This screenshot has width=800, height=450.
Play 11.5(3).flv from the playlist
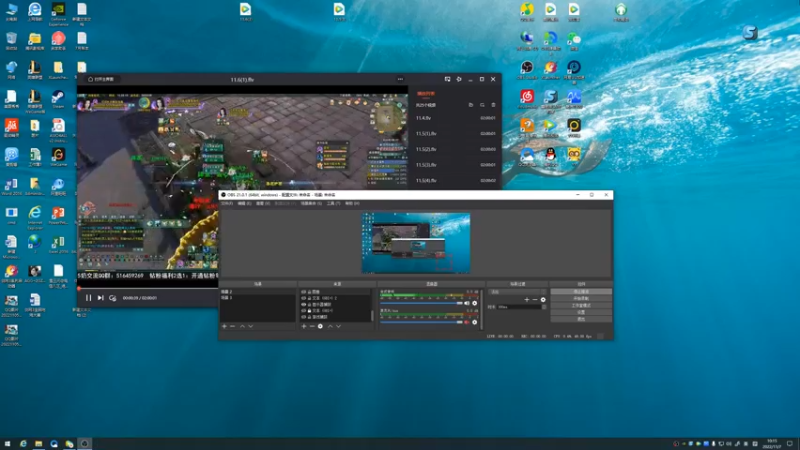(455, 165)
